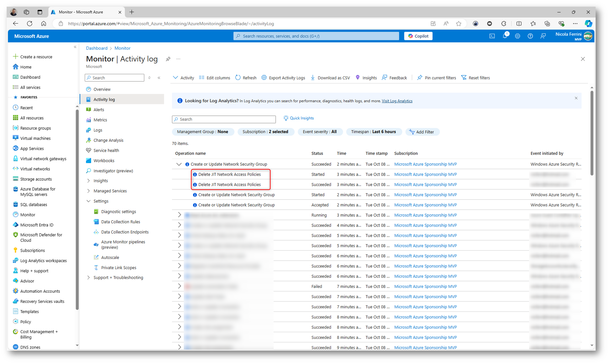609x364 pixels.
Task: Open Azure Cloud Shell icon
Action: point(492,36)
